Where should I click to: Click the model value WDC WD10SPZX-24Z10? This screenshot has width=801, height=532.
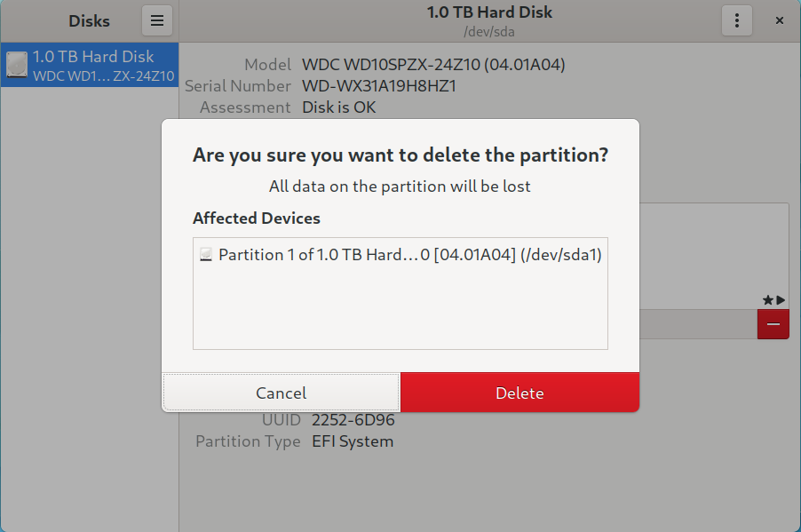[433, 65]
